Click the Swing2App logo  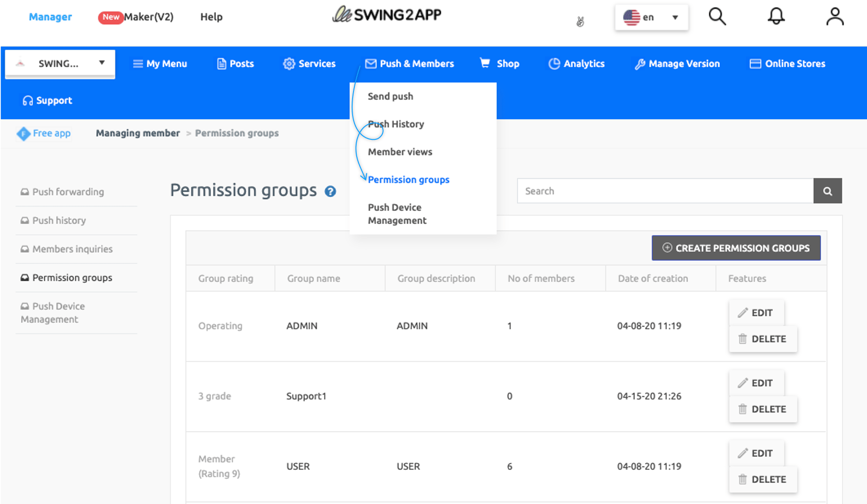(x=387, y=15)
